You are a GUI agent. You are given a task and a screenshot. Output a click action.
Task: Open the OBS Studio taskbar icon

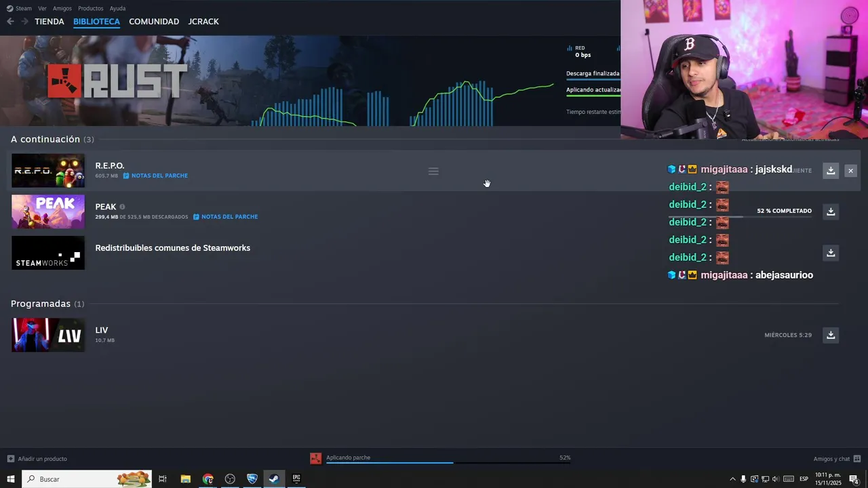pos(230,479)
